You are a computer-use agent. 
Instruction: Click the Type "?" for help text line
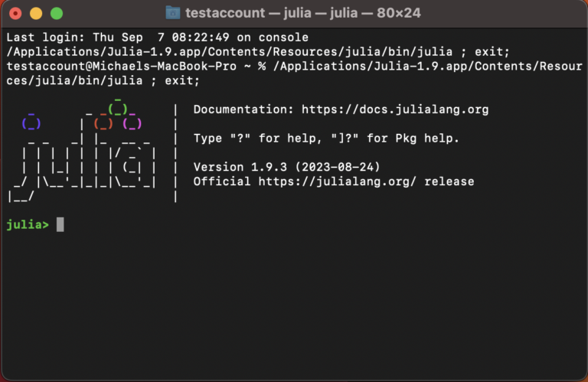pos(326,139)
